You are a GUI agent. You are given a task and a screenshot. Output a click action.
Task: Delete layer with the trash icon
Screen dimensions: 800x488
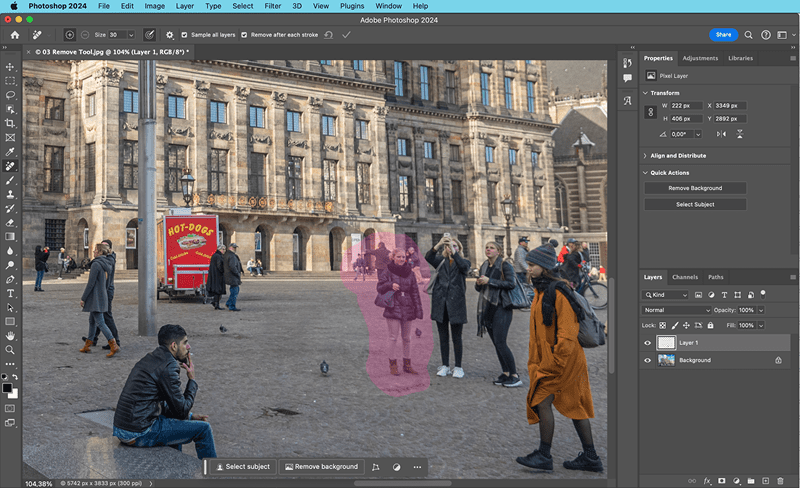(780, 481)
